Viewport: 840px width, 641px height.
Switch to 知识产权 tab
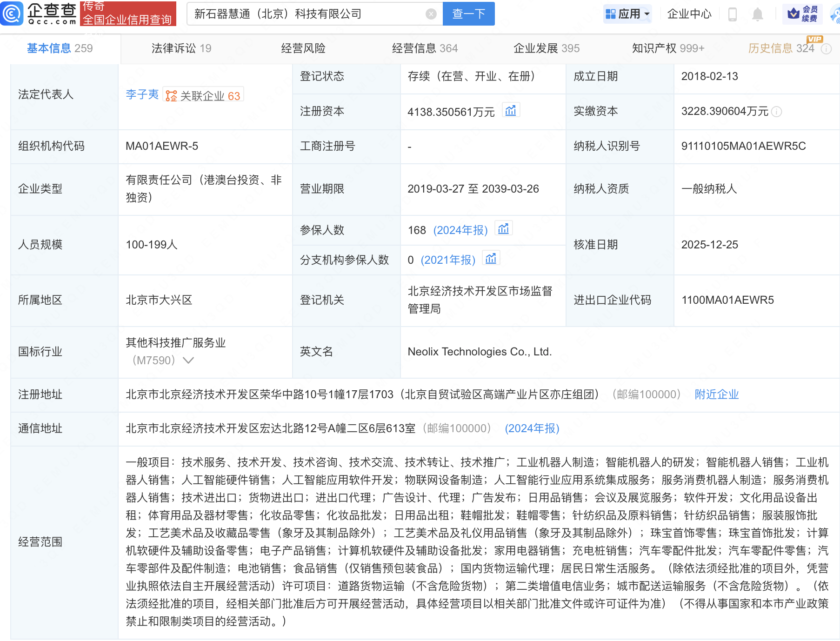(x=667, y=48)
